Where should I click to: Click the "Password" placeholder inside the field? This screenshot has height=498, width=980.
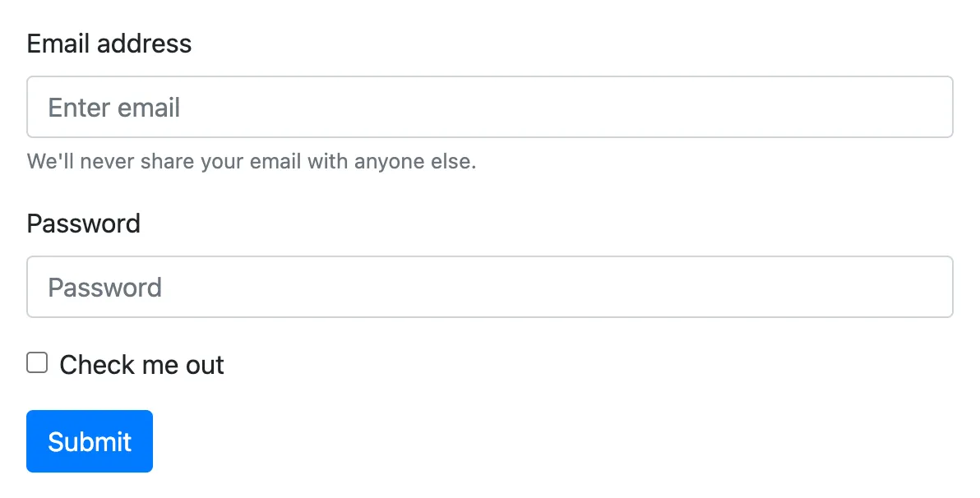pos(104,288)
